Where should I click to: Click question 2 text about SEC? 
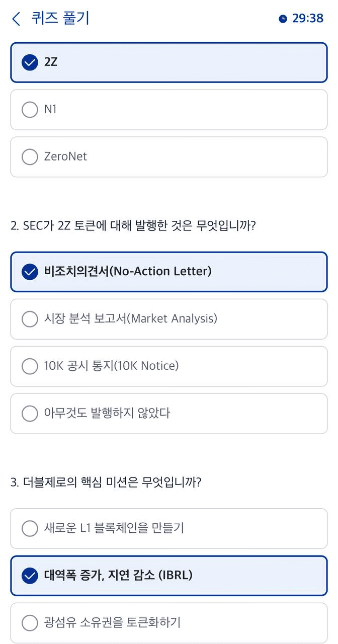coord(133,225)
